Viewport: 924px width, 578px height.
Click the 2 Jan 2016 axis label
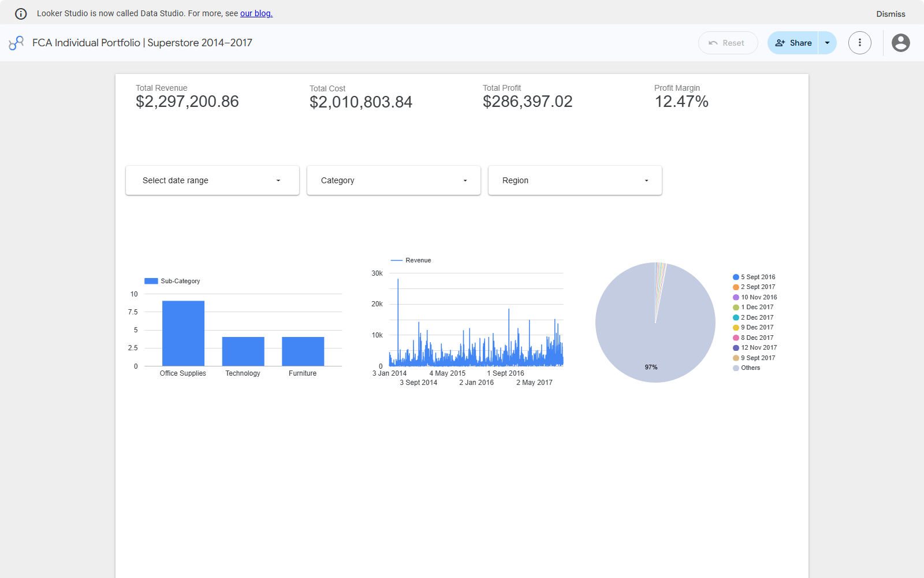(476, 383)
